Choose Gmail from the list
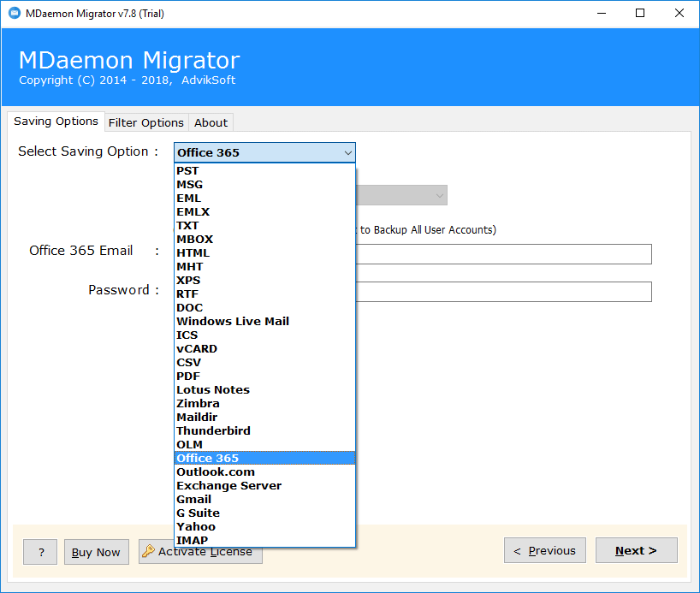 (x=264, y=500)
